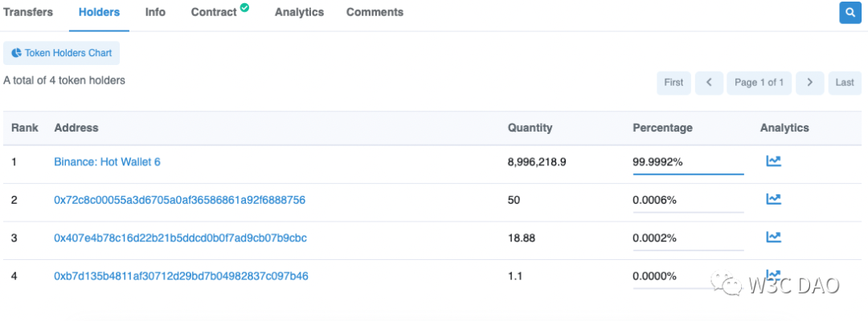This screenshot has width=868, height=321.
Task: Click the blue search icon button
Action: 850,13
